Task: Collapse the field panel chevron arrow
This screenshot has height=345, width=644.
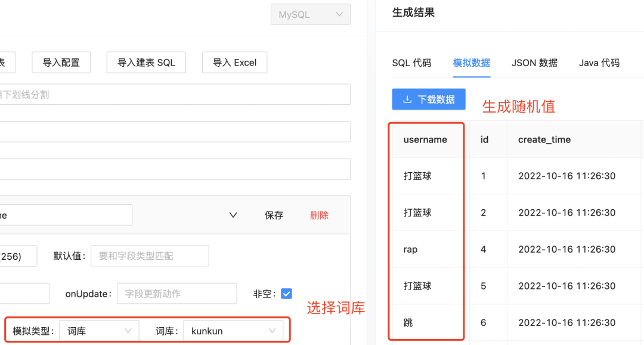Action: pyautogui.click(x=233, y=215)
